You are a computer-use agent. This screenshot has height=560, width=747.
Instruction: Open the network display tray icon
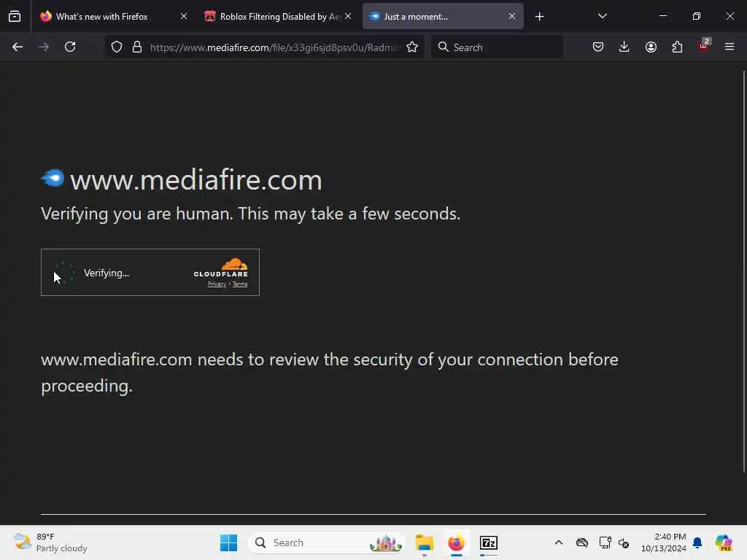(x=605, y=542)
